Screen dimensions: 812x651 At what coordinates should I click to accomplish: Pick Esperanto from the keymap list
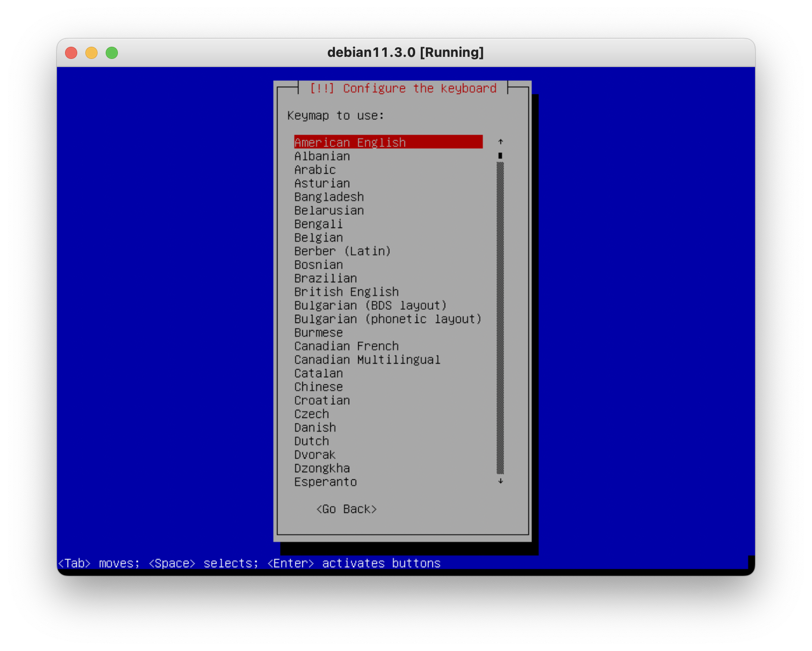coord(325,482)
